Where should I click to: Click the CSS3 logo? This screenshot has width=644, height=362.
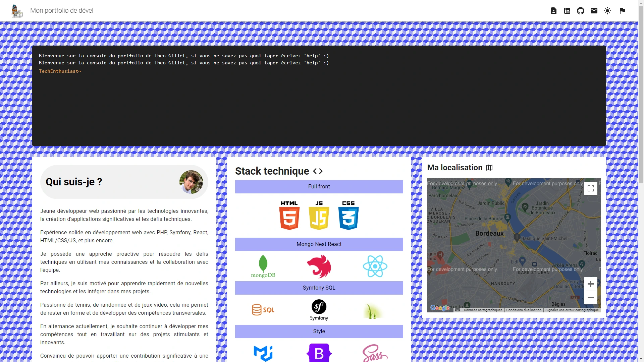[x=348, y=215]
